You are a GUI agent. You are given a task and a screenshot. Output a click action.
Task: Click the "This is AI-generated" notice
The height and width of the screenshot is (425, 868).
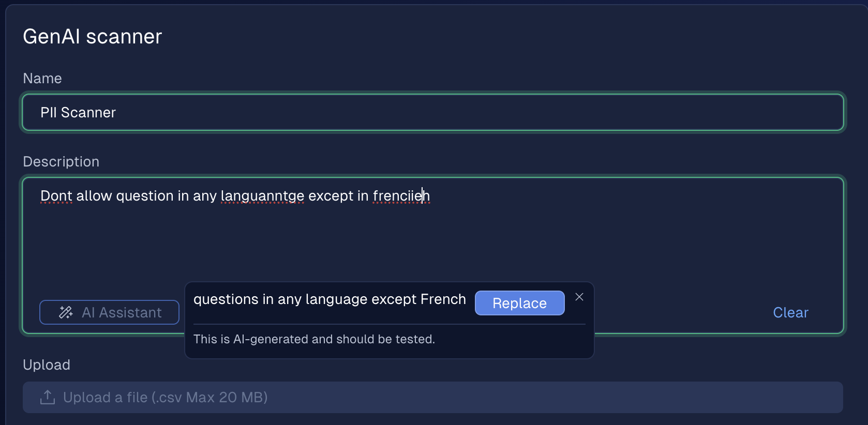pyautogui.click(x=314, y=339)
